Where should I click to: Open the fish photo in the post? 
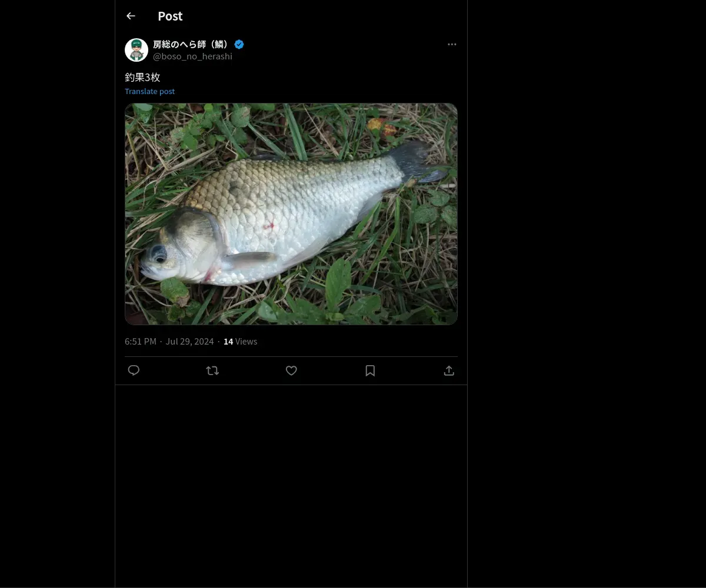tap(291, 214)
